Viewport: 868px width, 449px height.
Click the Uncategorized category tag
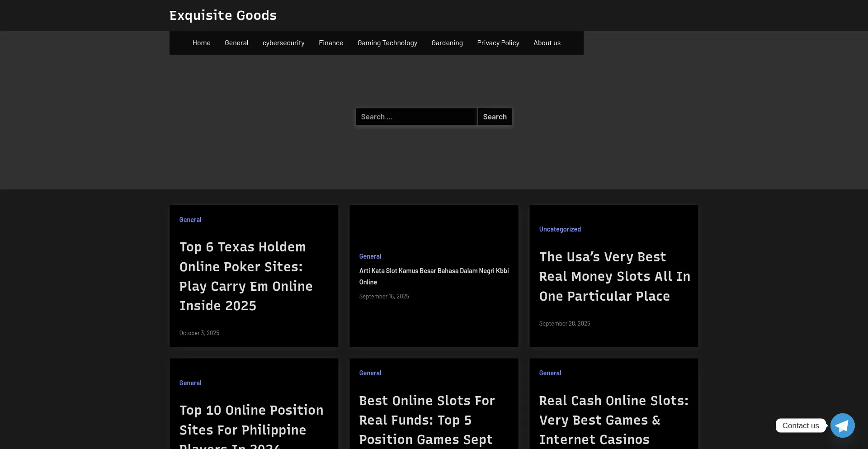(x=560, y=229)
